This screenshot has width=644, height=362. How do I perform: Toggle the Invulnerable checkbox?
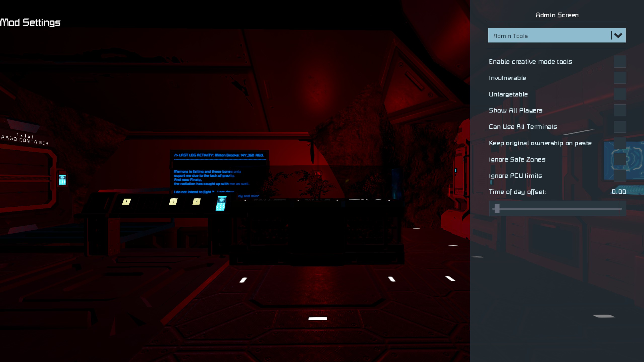pyautogui.click(x=620, y=78)
